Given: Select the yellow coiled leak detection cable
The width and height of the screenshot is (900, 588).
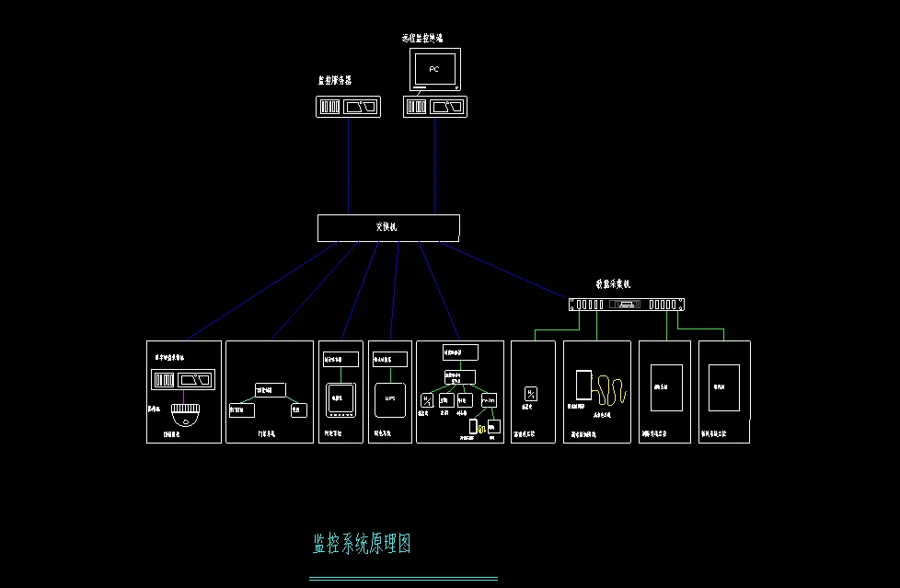Looking at the screenshot, I should (609, 391).
